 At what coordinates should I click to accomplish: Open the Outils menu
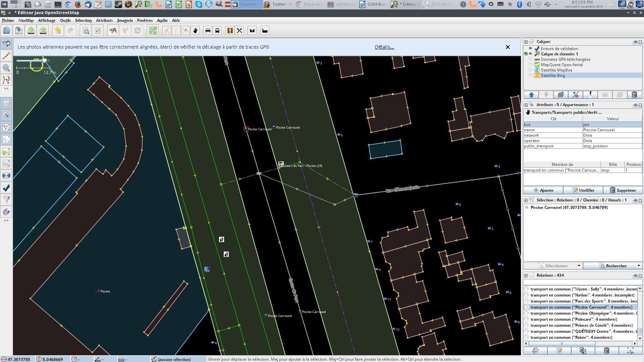(65, 20)
